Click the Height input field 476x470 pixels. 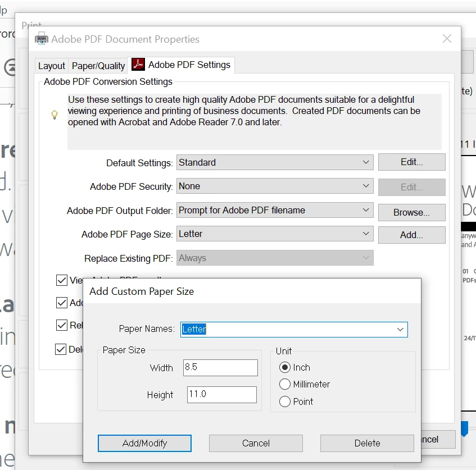click(222, 394)
